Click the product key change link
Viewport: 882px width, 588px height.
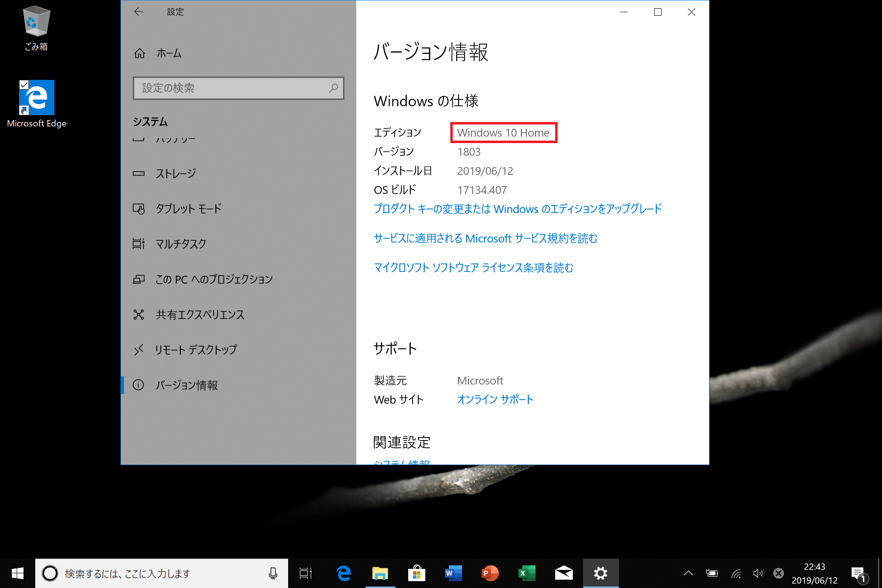point(517,209)
